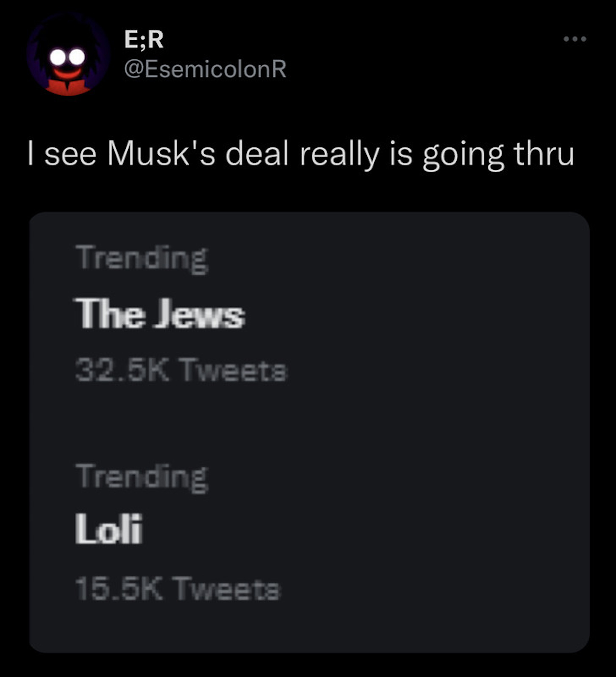Click the word "going" in the tweet
616x677 pixels.
[463, 155]
